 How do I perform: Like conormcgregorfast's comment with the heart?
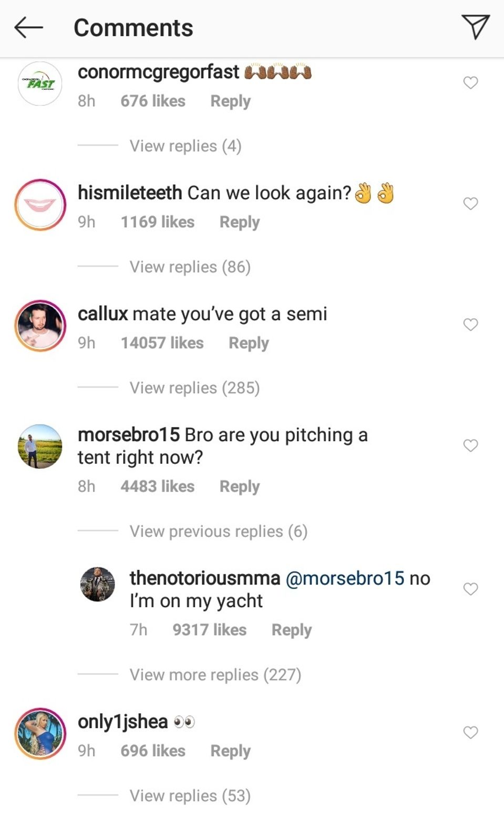[470, 83]
